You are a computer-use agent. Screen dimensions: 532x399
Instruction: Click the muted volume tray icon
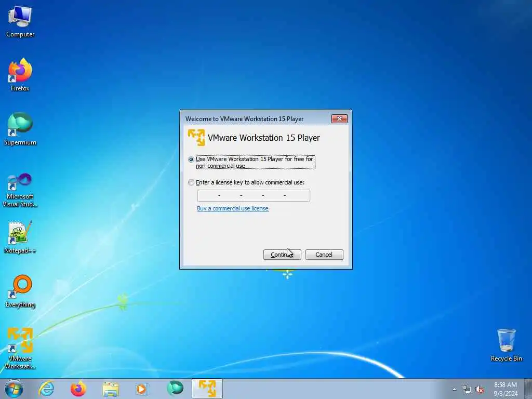point(480,390)
